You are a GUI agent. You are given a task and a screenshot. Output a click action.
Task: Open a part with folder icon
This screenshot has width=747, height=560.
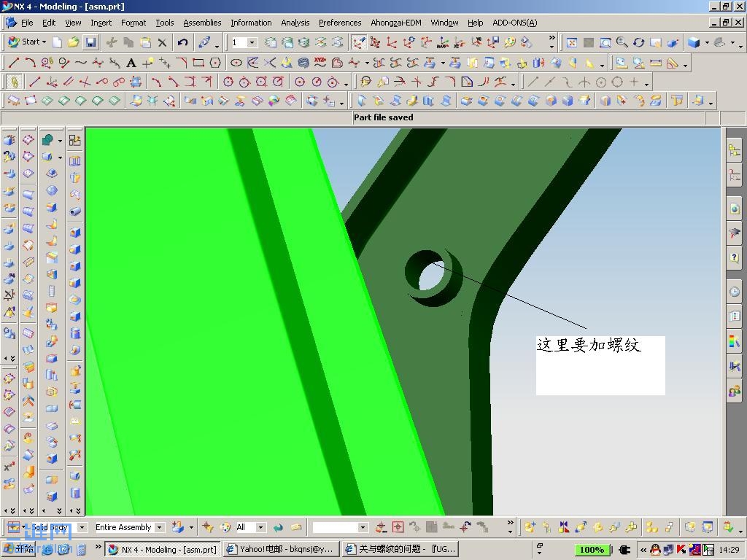pos(74,42)
